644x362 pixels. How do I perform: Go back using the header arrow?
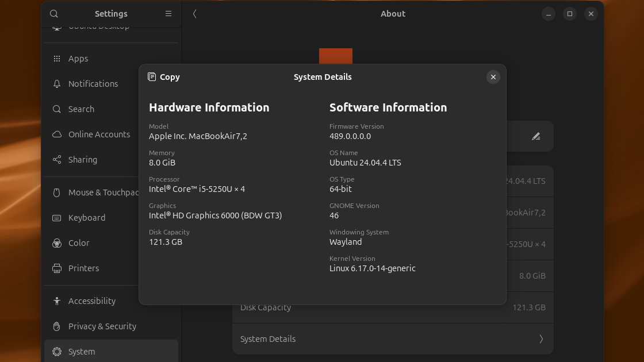click(x=195, y=14)
